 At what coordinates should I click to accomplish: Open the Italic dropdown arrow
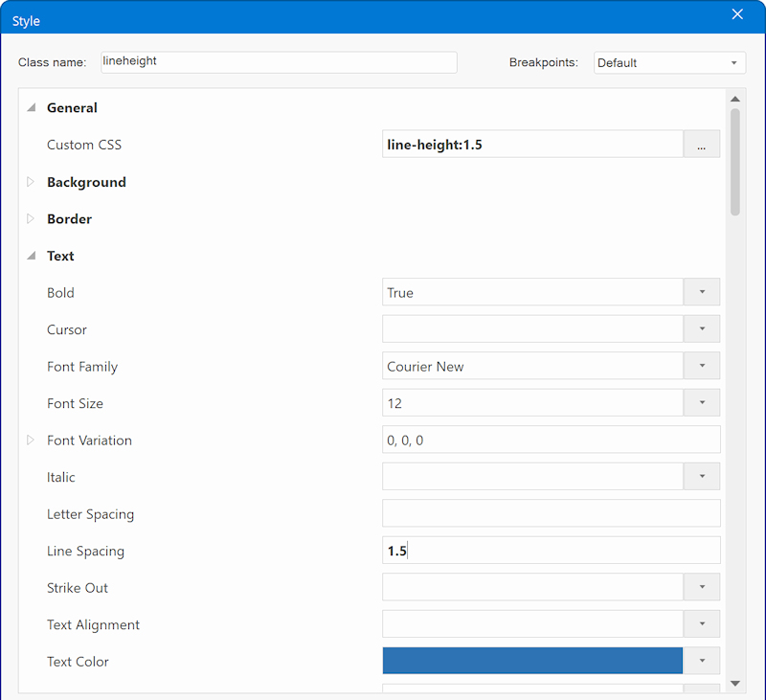[701, 477]
